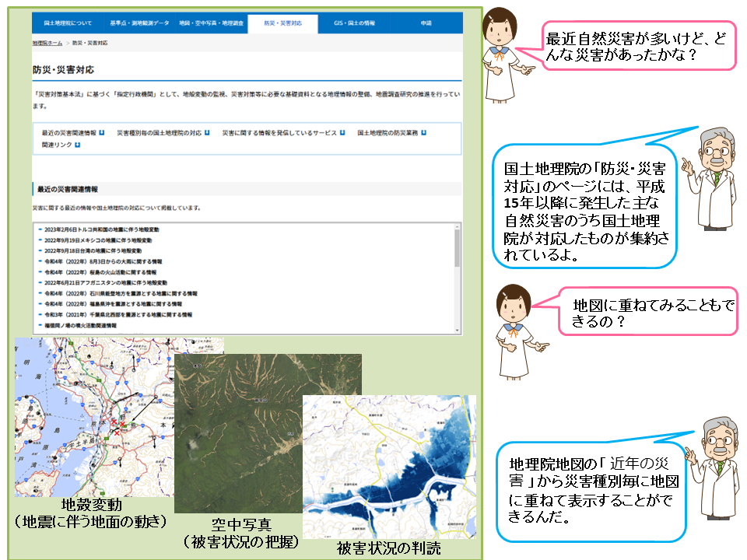Image resolution: width=747 pixels, height=560 pixels.
Task: Go to the 申請 navigation tab
Action: tap(426, 23)
